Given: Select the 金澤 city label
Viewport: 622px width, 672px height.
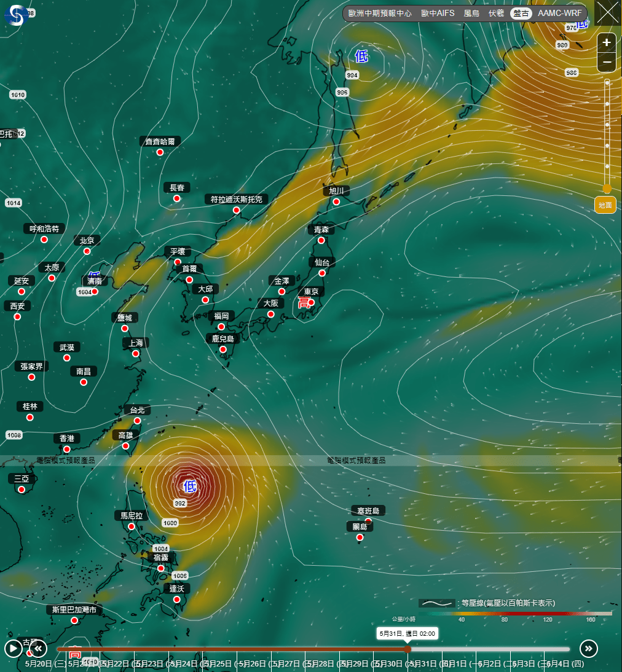Looking at the screenshot, I should click(282, 281).
